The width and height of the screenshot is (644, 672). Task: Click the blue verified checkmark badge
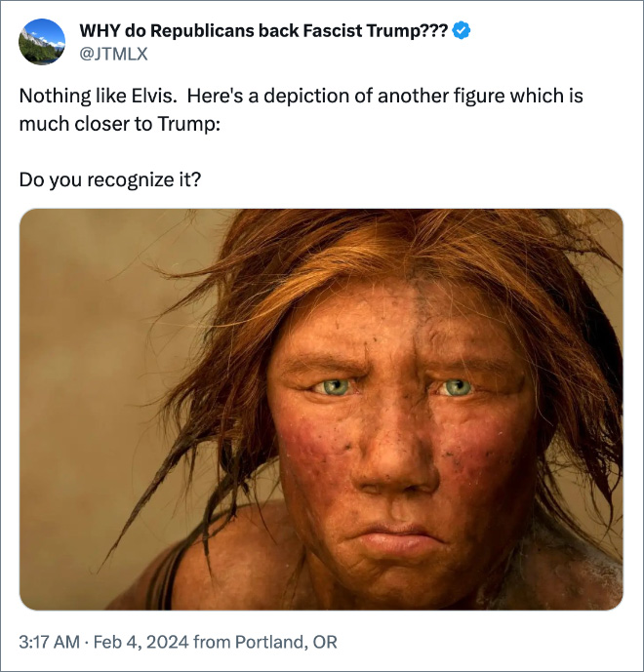(463, 31)
